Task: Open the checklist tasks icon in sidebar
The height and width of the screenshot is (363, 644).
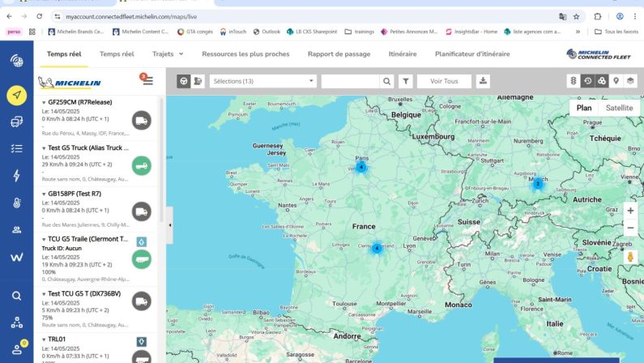Action: point(16,148)
